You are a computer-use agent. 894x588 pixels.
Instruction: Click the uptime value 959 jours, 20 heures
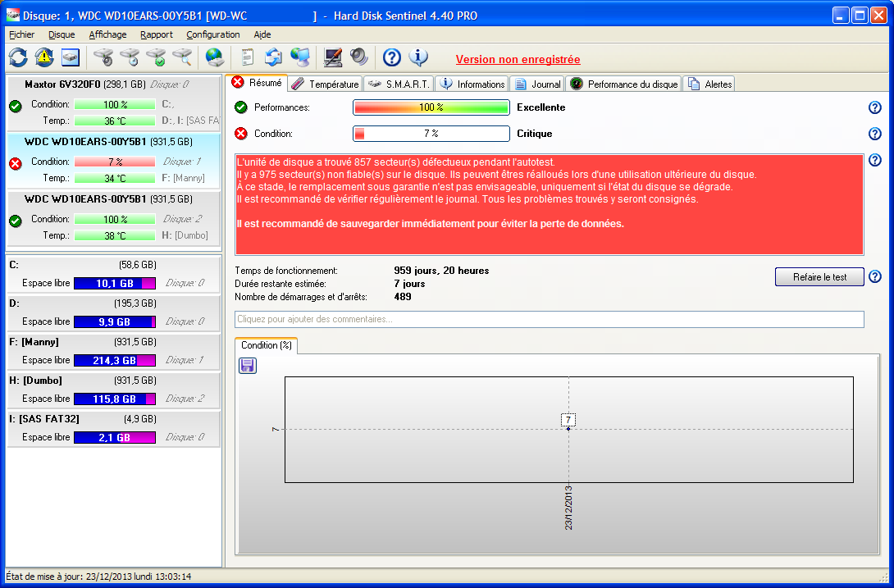coord(441,271)
